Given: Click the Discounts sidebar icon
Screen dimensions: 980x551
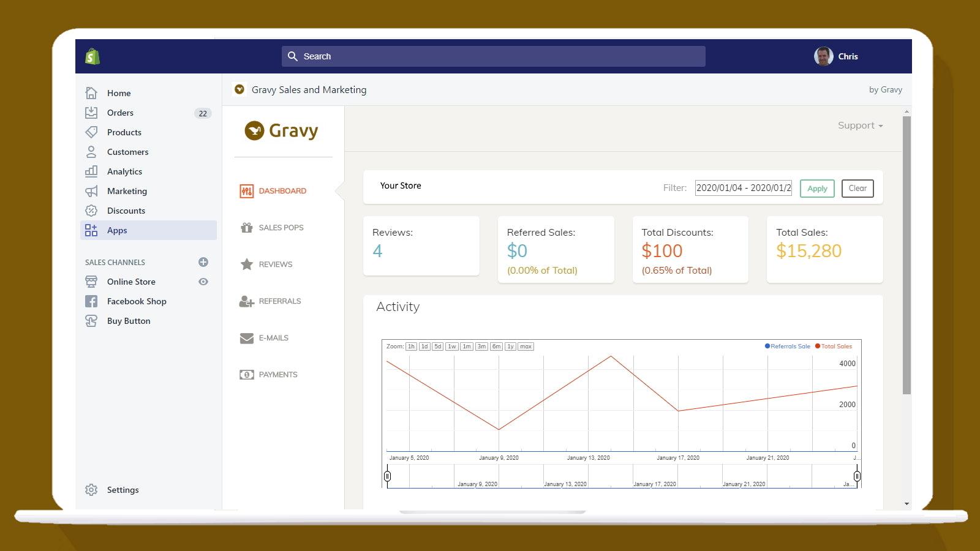Looking at the screenshot, I should click(x=91, y=211).
